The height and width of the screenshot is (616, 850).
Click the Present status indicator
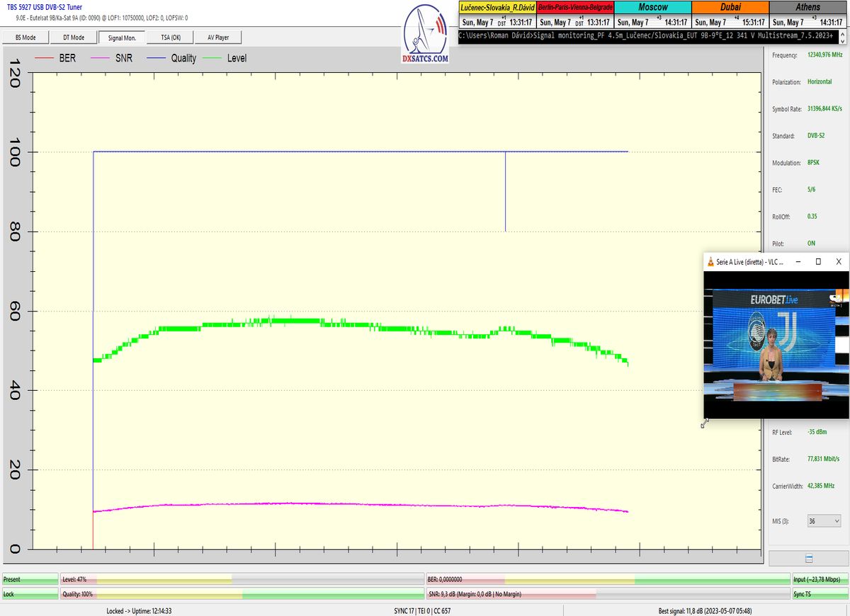30,579
